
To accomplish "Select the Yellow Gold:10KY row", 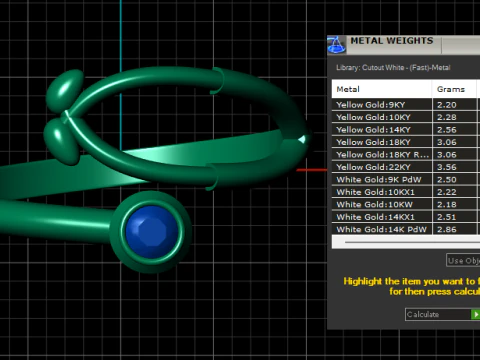I will (x=406, y=117).
